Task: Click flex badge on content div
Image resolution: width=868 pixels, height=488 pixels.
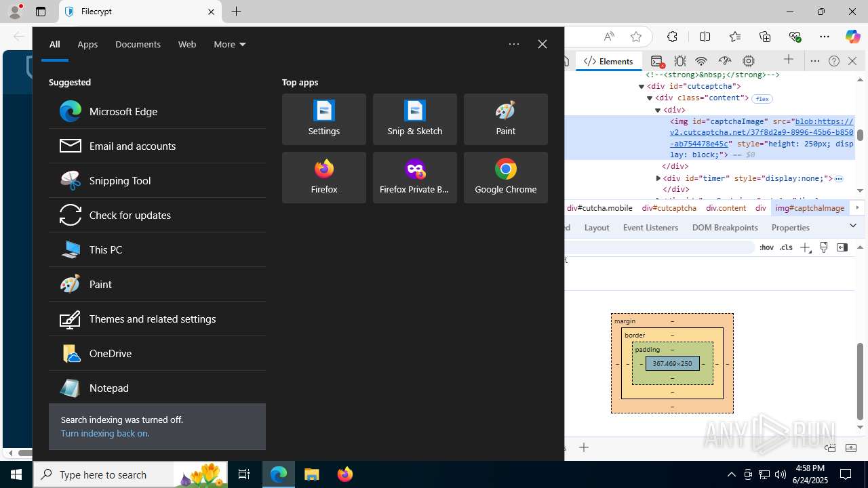Action: coord(762,99)
